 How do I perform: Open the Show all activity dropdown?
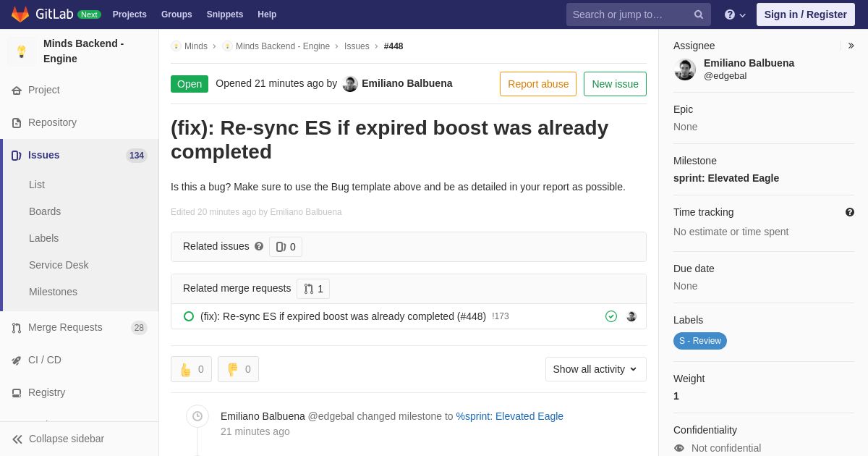pyautogui.click(x=596, y=369)
